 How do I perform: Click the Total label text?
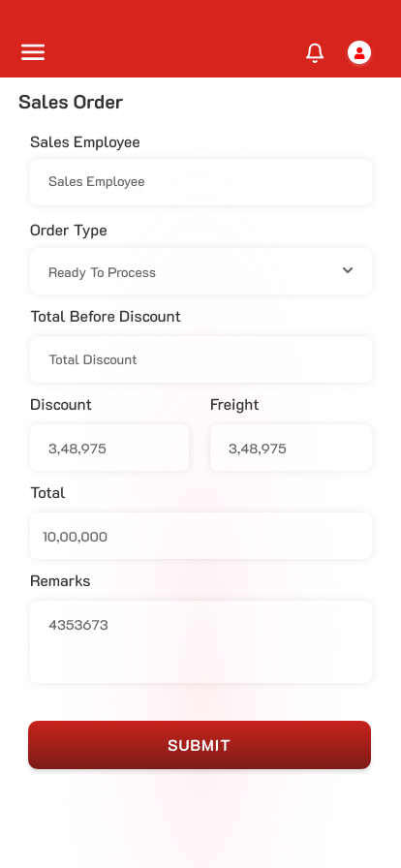(x=47, y=493)
